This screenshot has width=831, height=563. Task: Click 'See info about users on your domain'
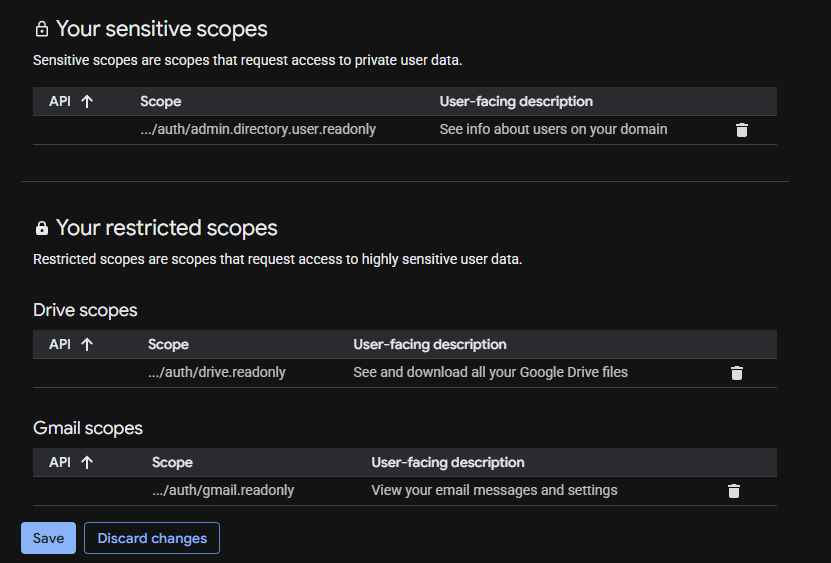(553, 129)
